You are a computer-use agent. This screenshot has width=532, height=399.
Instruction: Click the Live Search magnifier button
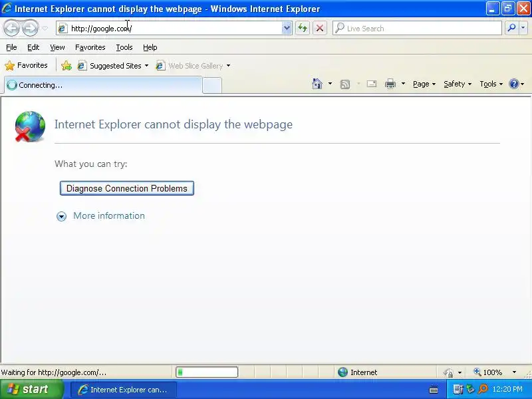tap(511, 28)
